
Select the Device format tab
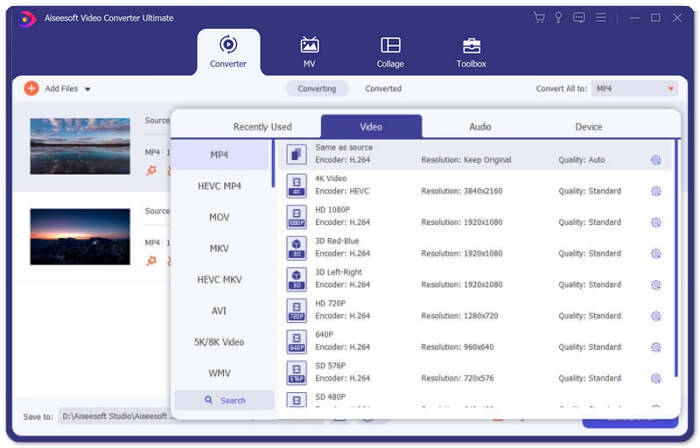point(588,127)
